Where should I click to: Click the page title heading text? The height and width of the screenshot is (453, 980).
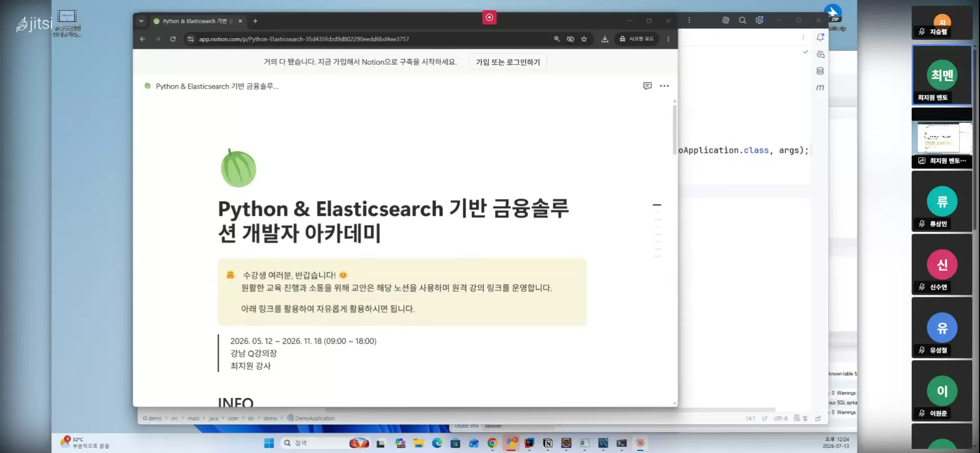pos(394,221)
